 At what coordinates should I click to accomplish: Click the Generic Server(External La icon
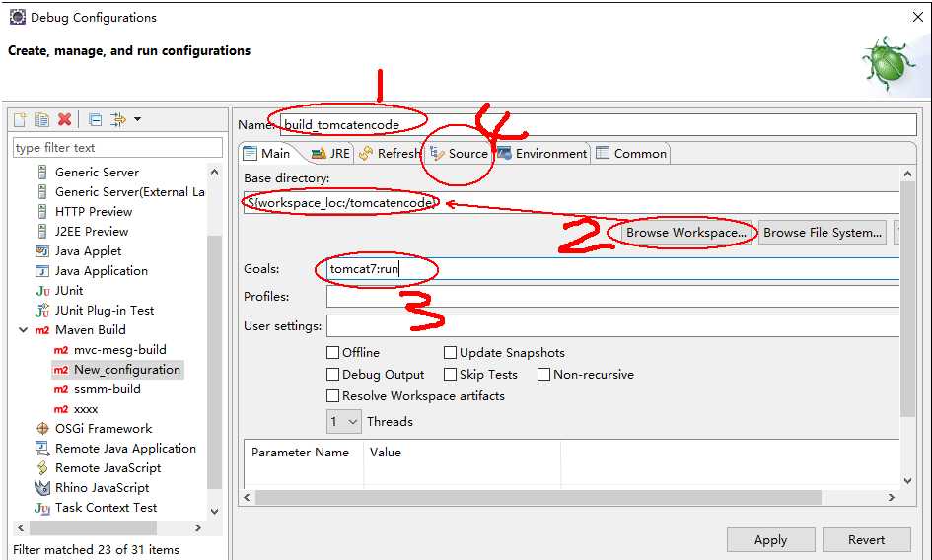tap(42, 192)
